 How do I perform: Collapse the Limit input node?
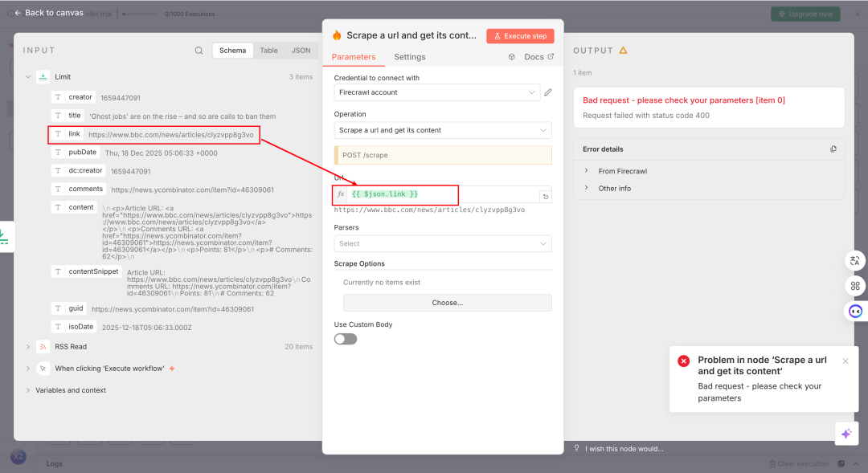[x=27, y=77]
